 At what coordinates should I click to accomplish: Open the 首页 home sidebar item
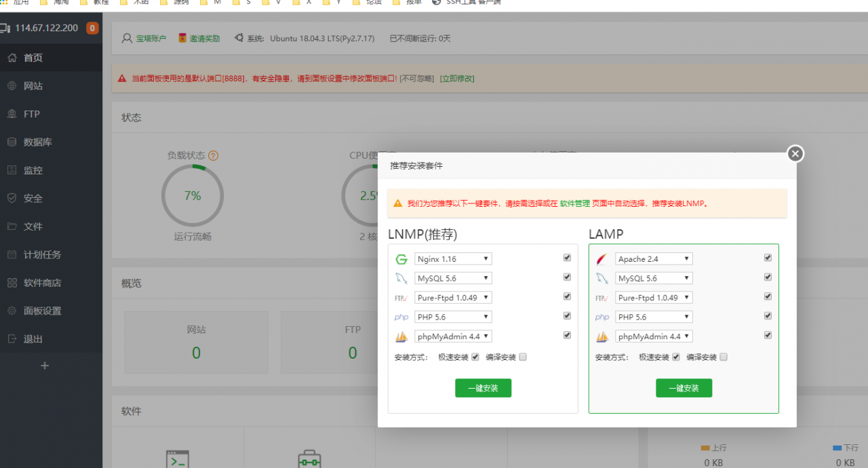[x=51, y=58]
